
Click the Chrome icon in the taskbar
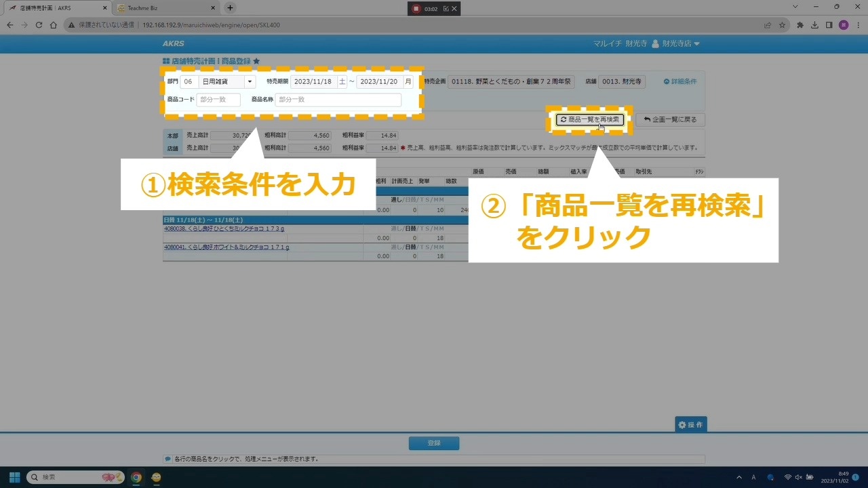point(136,477)
